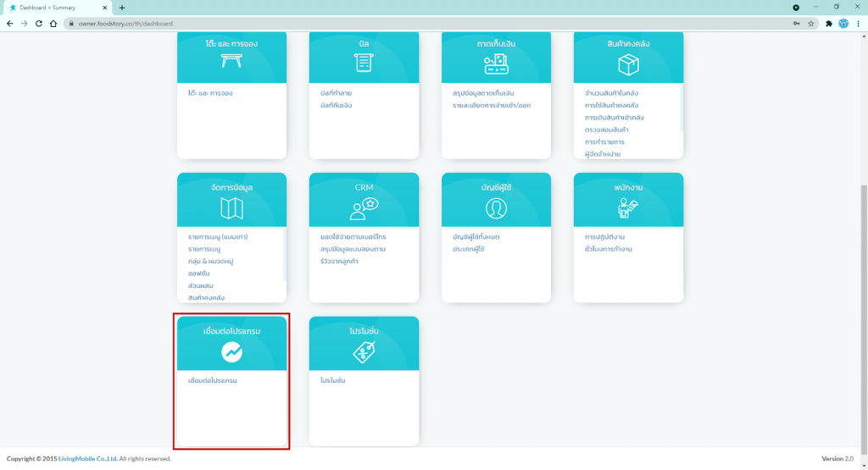
Task: Bookmark this page with the star icon
Action: [811, 24]
